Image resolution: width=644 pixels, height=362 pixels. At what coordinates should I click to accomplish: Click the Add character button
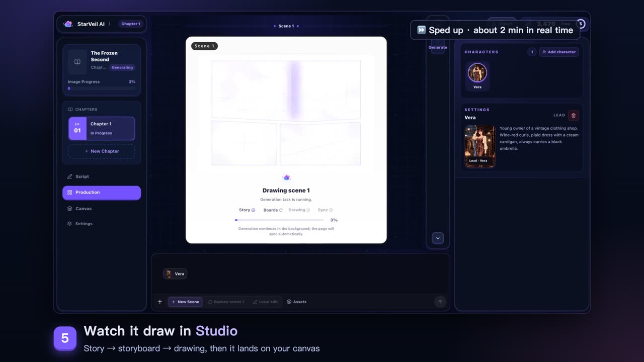(x=559, y=52)
